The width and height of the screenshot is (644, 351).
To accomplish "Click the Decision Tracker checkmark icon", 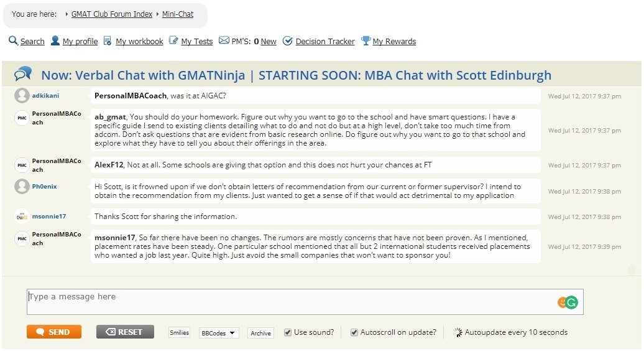I will (287, 41).
